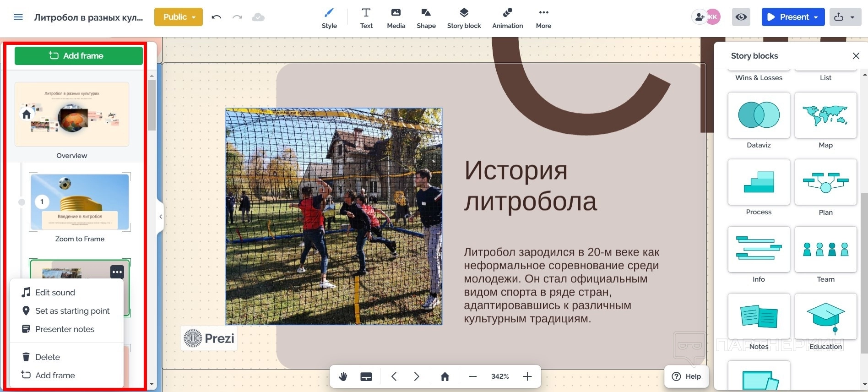Select the Overview thumbnail
The image size is (868, 392).
pyautogui.click(x=72, y=114)
